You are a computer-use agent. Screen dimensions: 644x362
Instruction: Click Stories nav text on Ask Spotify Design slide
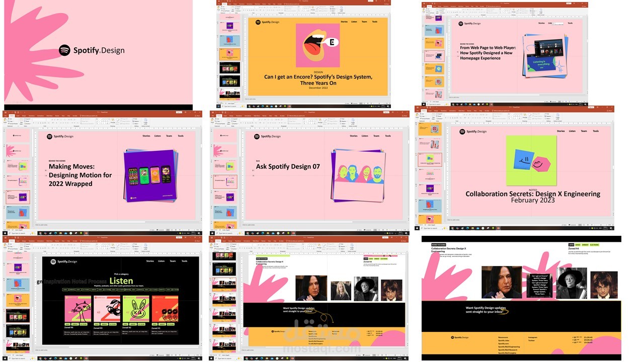coord(354,136)
